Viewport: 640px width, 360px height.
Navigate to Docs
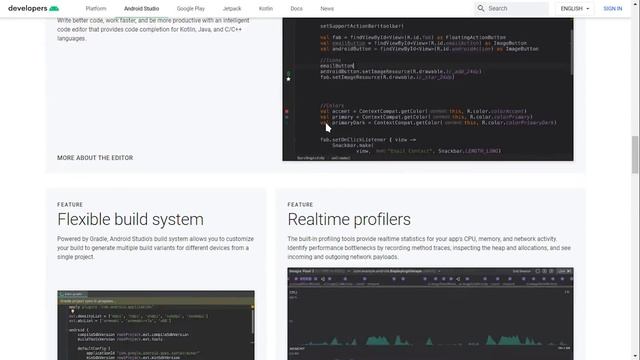(297, 9)
